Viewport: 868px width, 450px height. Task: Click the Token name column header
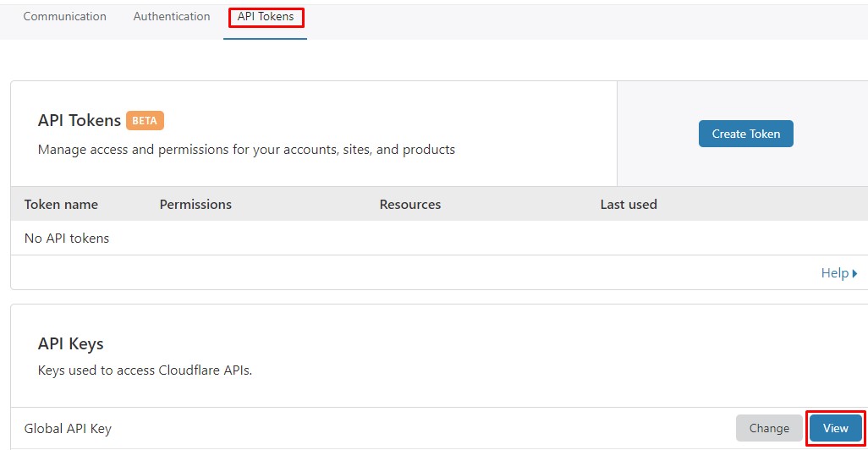click(61, 204)
